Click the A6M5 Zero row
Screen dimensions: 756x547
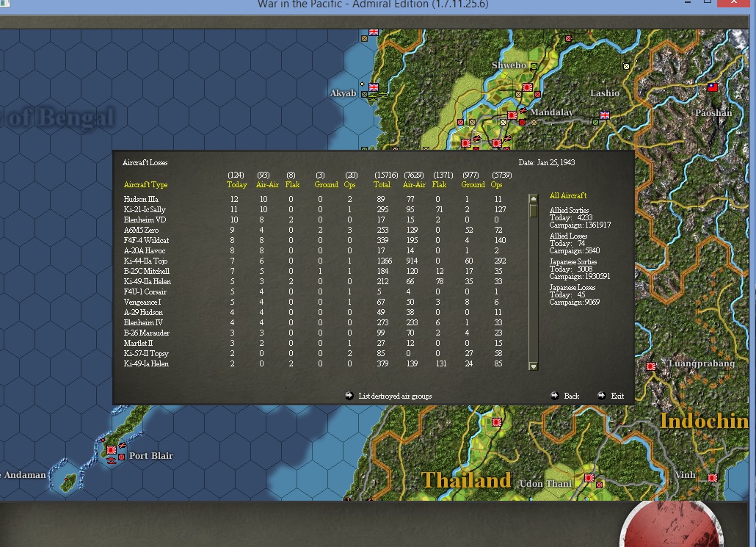313,230
